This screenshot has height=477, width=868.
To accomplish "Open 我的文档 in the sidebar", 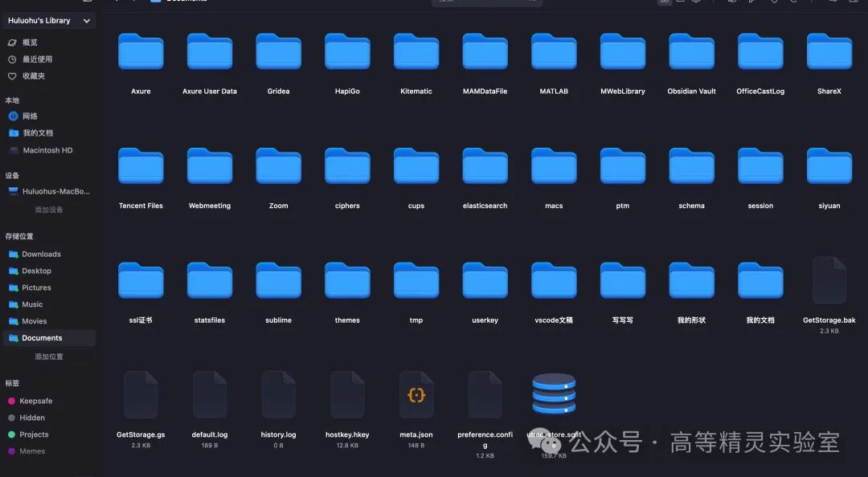I will tap(31, 132).
